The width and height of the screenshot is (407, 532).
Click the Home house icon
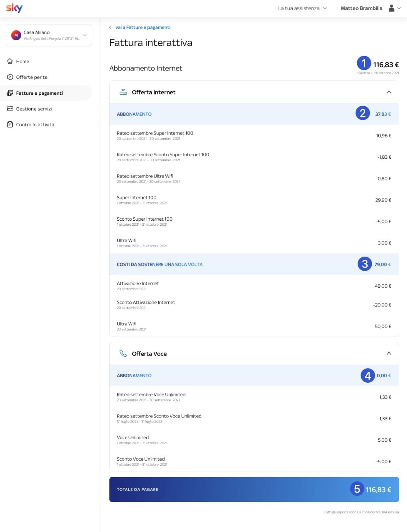pyautogui.click(x=10, y=62)
